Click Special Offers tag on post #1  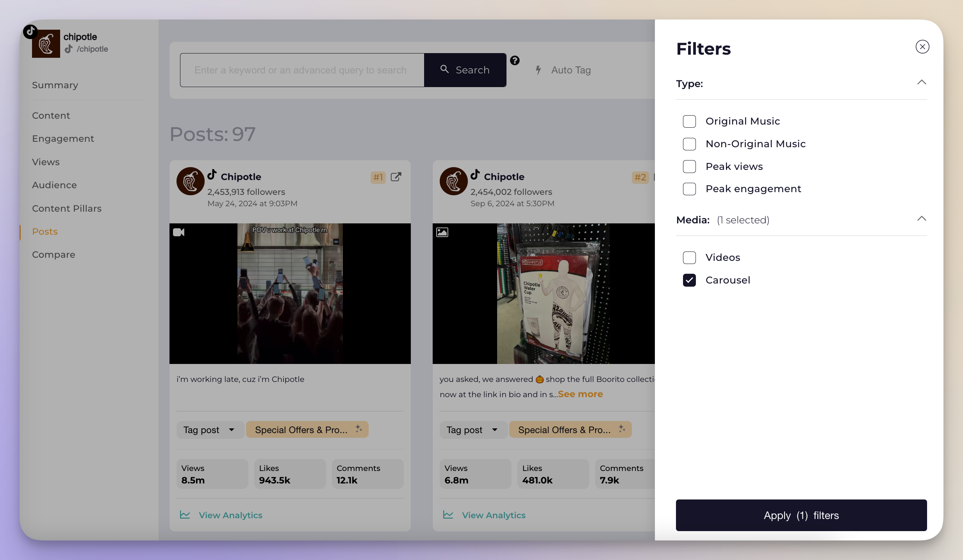307,430
